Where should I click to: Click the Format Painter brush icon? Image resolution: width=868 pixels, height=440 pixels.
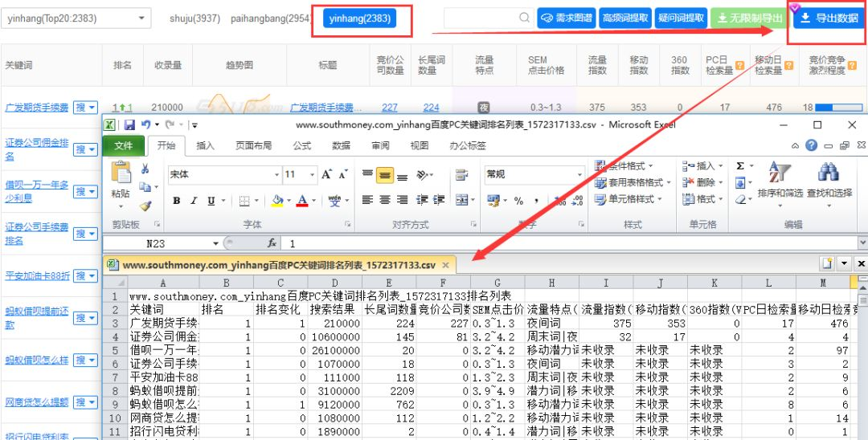click(x=145, y=206)
